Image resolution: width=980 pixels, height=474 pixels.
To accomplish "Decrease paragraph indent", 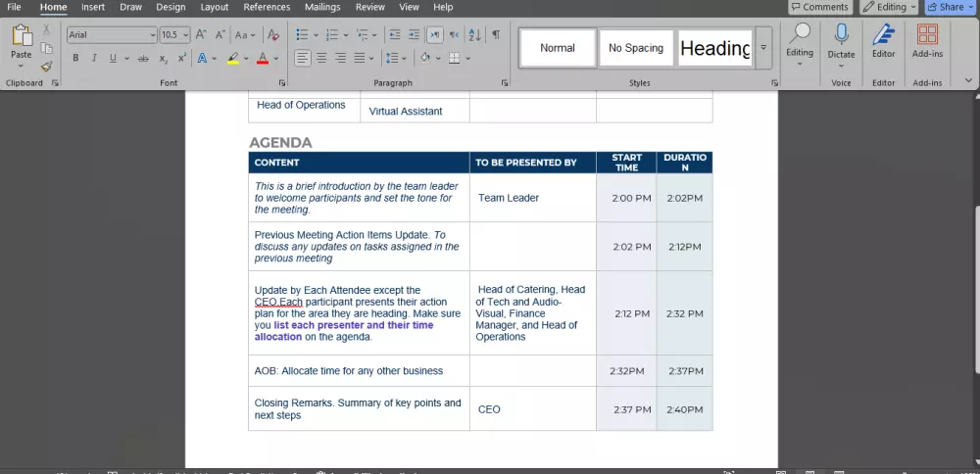I will coord(394,35).
